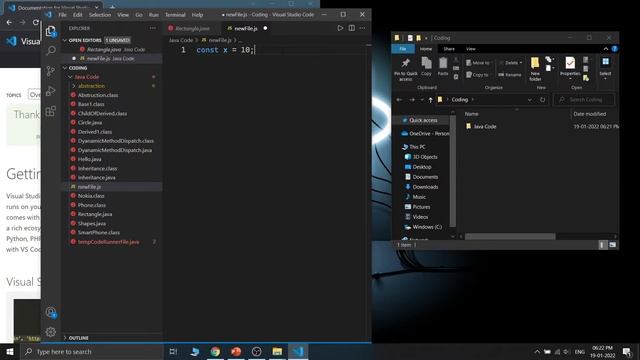Collapse the Java Code folder in Explorer
The width and height of the screenshot is (640, 360).
pyautogui.click(x=70, y=77)
